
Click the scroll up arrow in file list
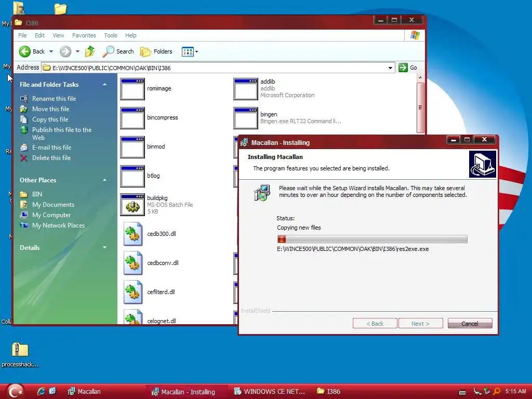[x=420, y=78]
